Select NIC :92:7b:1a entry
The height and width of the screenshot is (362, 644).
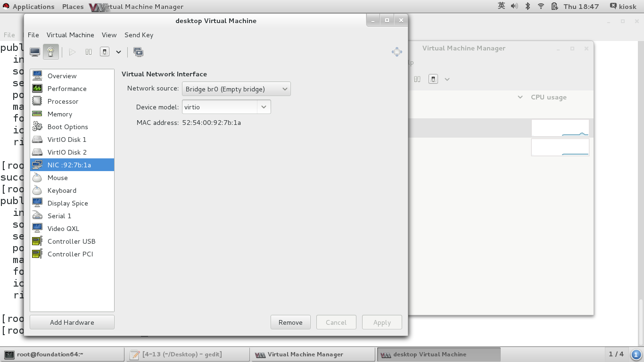[72, 165]
